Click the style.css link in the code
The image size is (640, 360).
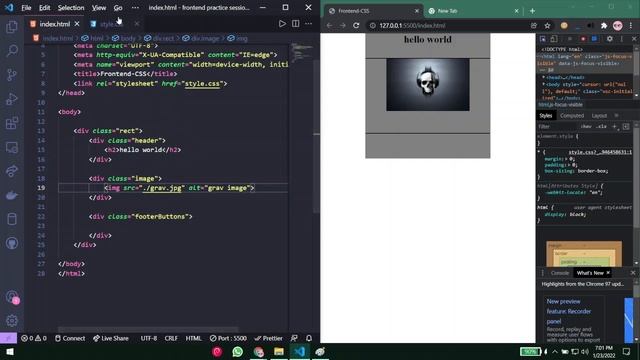tap(202, 83)
